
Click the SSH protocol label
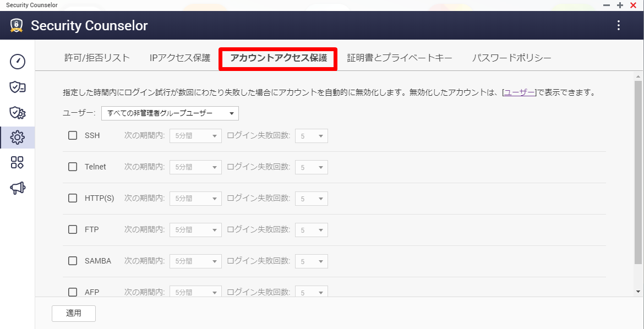(x=92, y=135)
